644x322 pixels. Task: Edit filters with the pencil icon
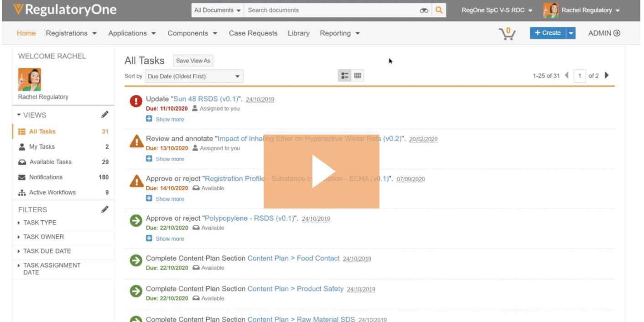[x=105, y=209]
